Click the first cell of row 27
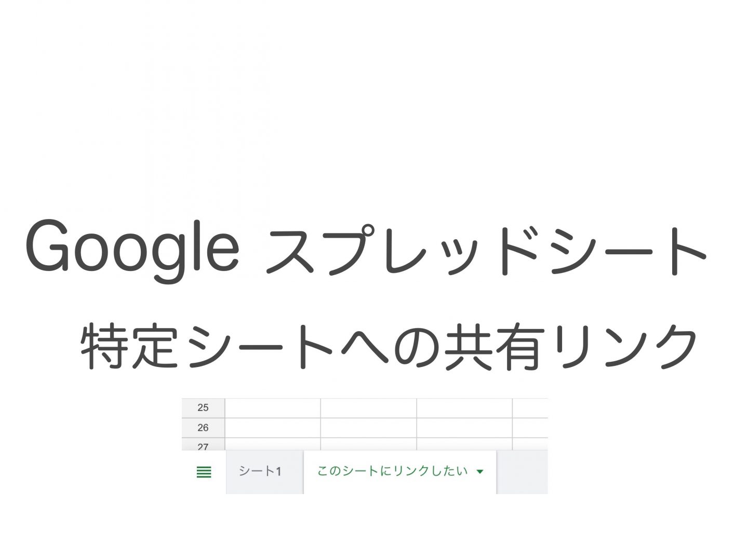Screen dimensions: 748x560 click(x=272, y=445)
